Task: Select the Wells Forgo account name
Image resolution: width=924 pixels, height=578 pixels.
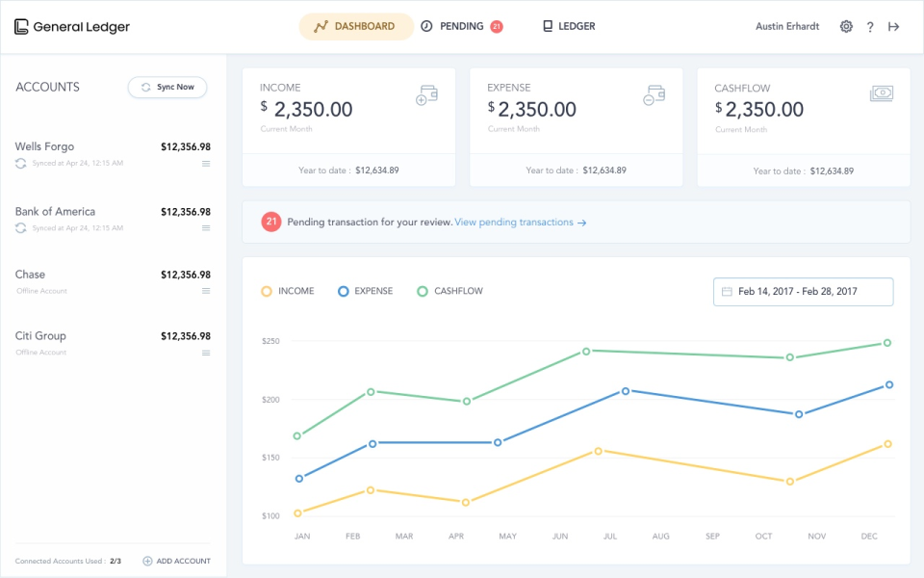Action: coord(45,146)
